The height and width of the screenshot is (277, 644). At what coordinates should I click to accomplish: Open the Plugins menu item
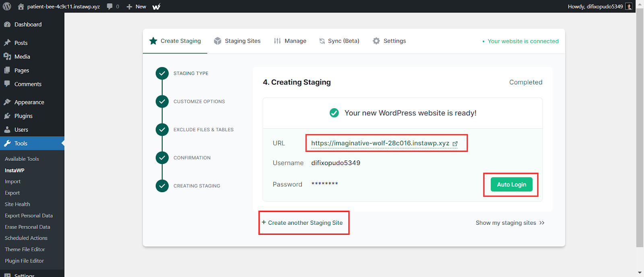[32, 116]
